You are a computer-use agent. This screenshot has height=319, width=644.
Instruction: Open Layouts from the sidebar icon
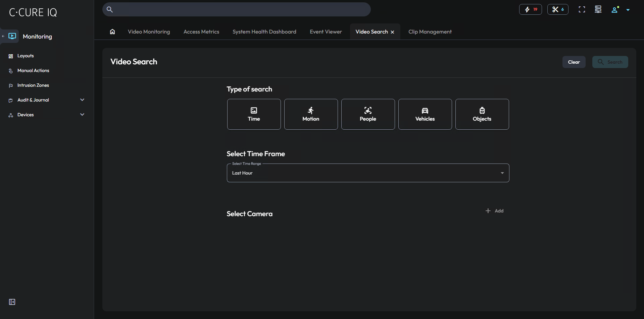coord(11,56)
